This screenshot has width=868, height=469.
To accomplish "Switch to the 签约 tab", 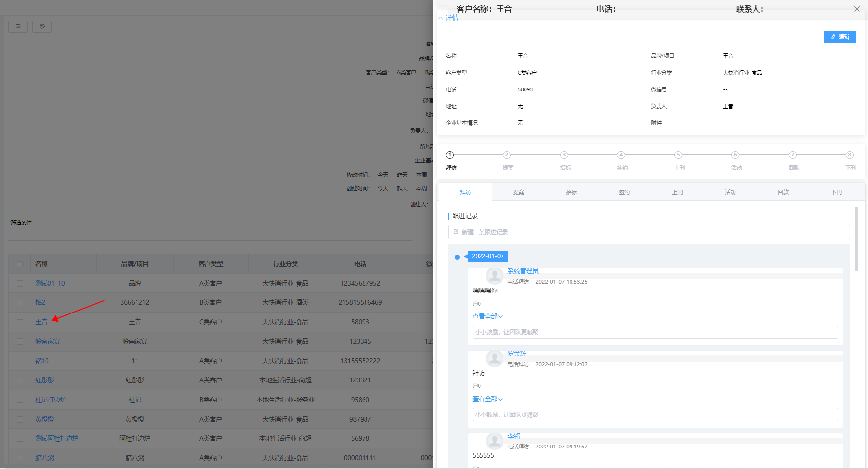I will [x=624, y=192].
